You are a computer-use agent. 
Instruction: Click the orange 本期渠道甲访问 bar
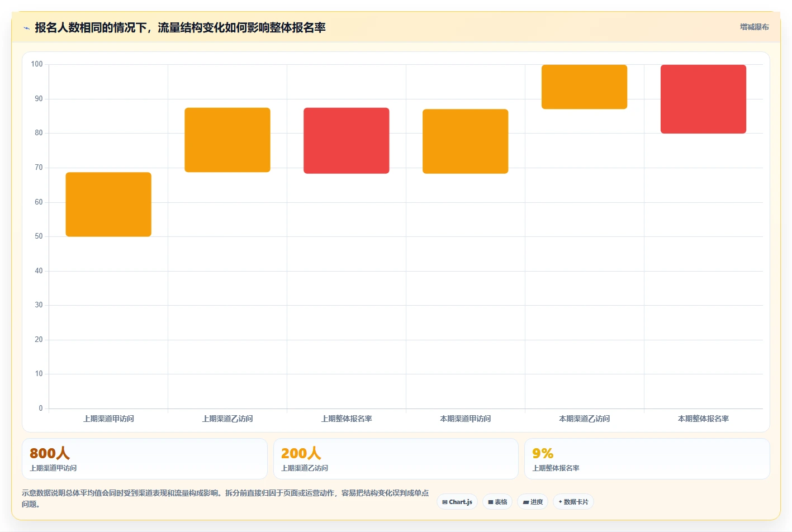click(466, 141)
